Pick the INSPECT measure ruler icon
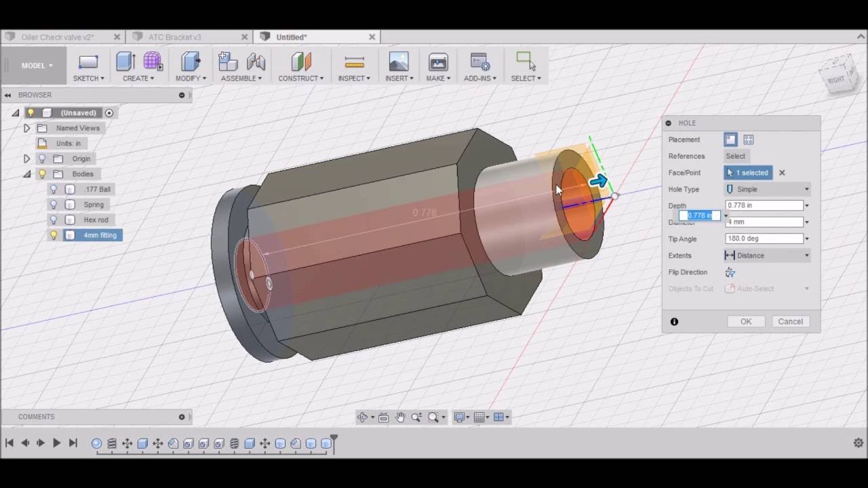 coord(354,62)
